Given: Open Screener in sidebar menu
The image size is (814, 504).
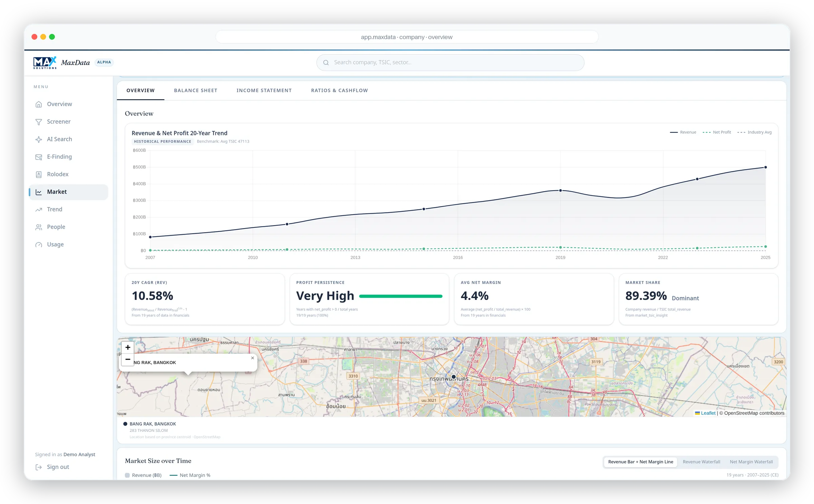Looking at the screenshot, I should (69, 122).
